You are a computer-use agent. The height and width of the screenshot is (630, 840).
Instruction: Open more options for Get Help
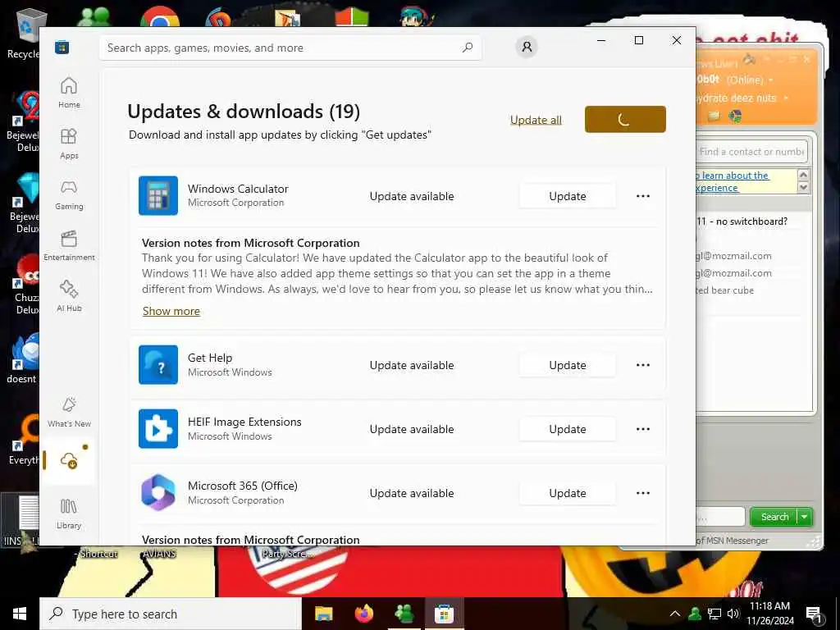(643, 365)
